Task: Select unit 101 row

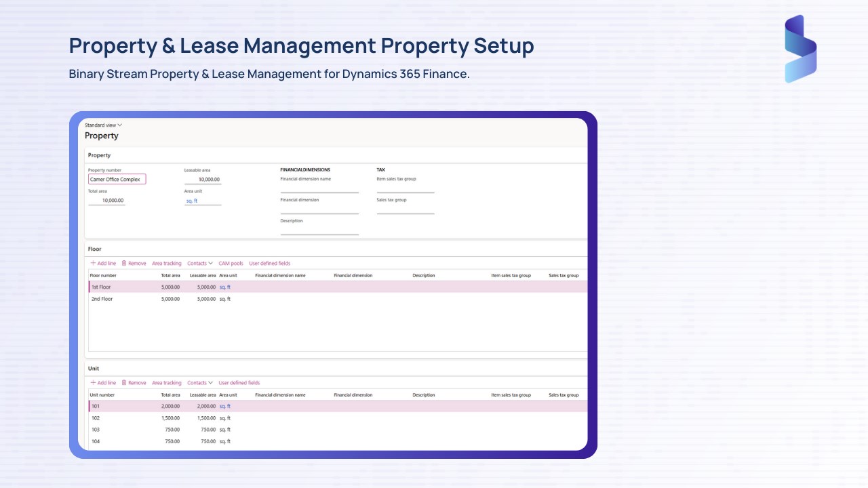Action: (x=338, y=406)
